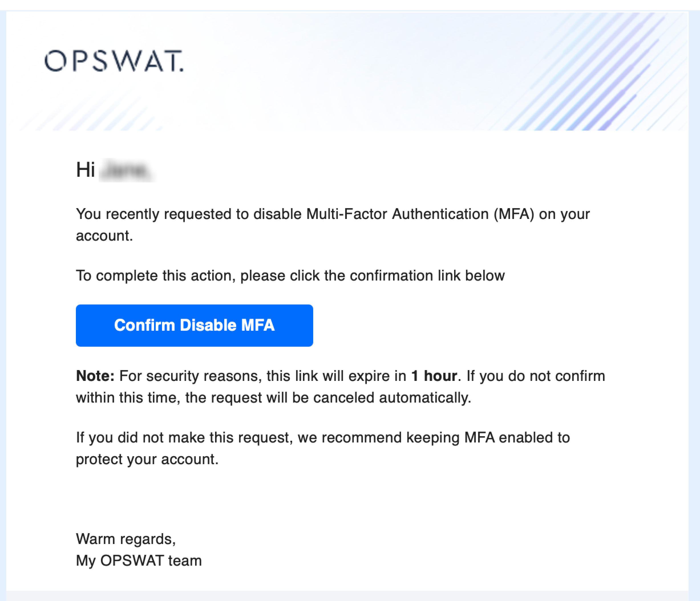
Task: Click the bold "1 hour" text
Action: click(434, 376)
